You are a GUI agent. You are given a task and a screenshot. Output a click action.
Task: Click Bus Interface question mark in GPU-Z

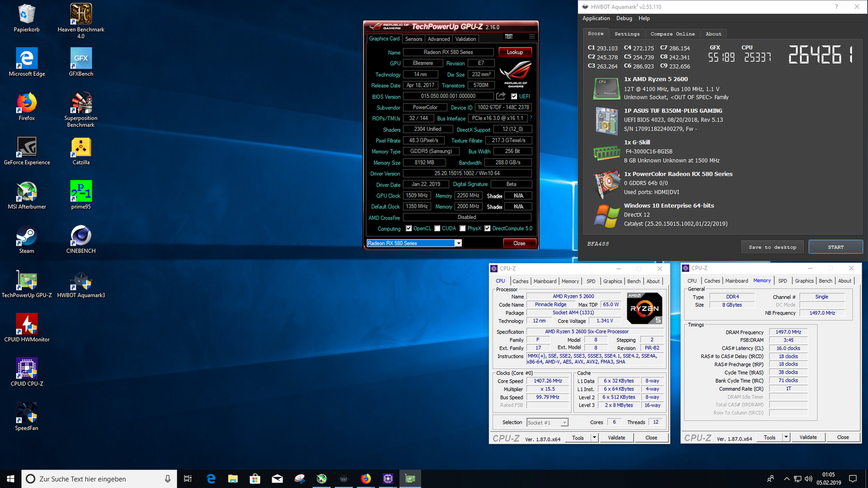pos(531,118)
